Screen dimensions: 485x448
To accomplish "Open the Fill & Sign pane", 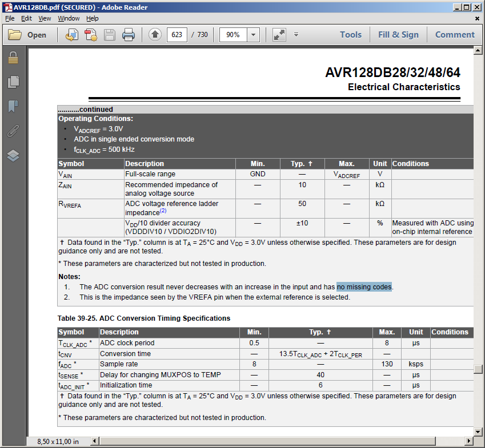I will (398, 35).
